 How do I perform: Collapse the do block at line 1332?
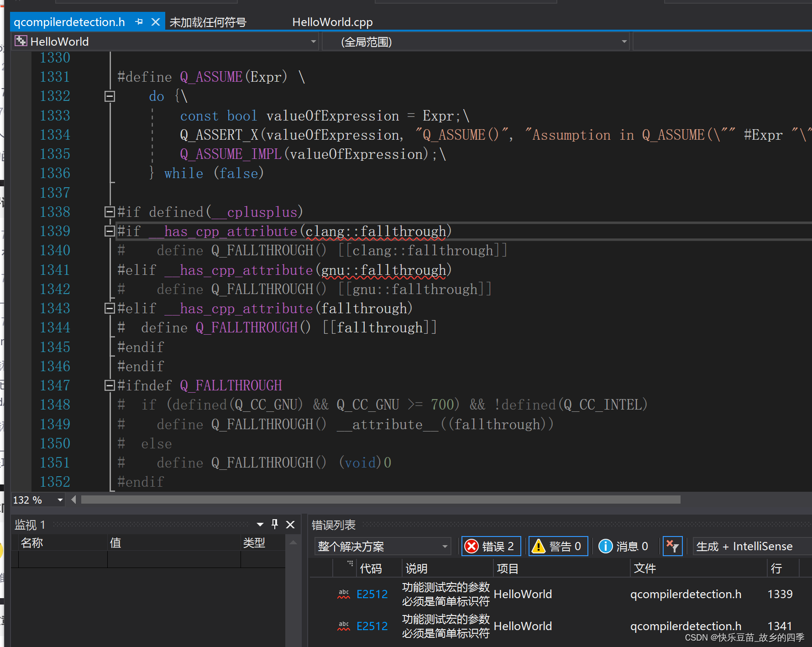click(110, 96)
